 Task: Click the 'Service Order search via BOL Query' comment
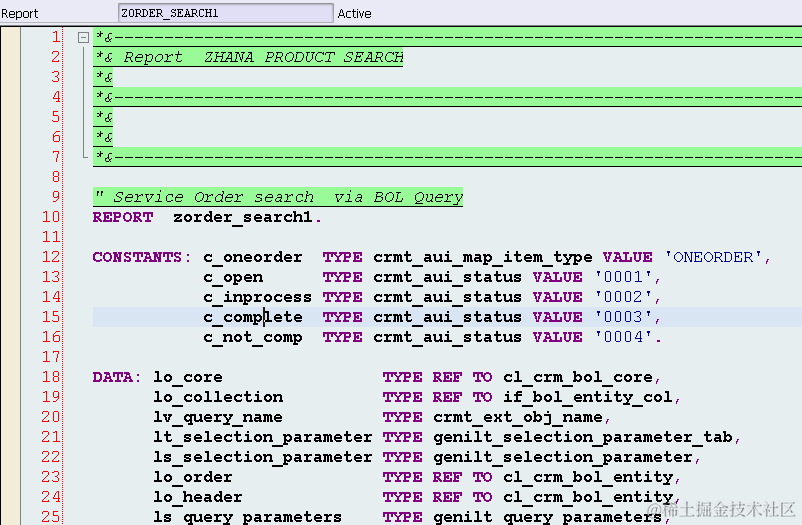pos(279,197)
